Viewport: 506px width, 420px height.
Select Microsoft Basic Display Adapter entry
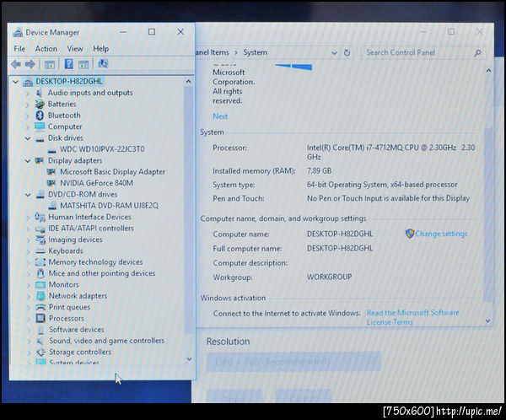point(112,172)
